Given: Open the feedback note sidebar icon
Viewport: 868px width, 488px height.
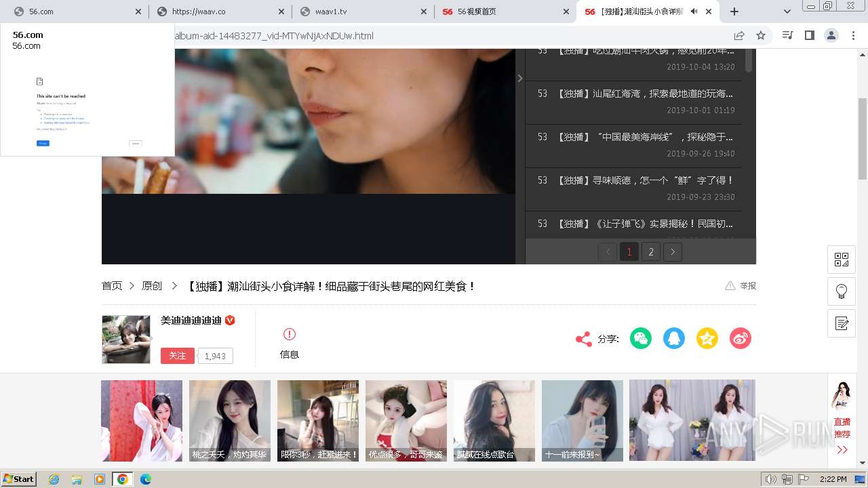Looking at the screenshot, I should (x=842, y=323).
